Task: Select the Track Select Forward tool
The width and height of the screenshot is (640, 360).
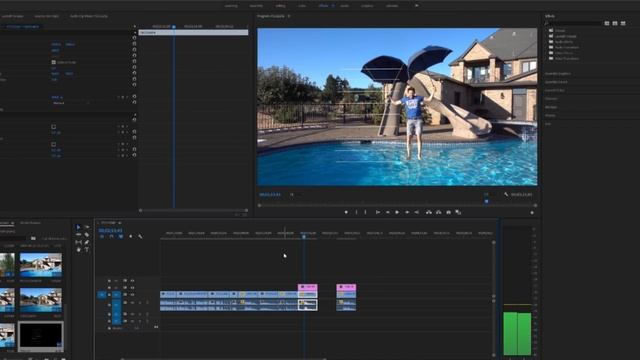Action: (87, 227)
